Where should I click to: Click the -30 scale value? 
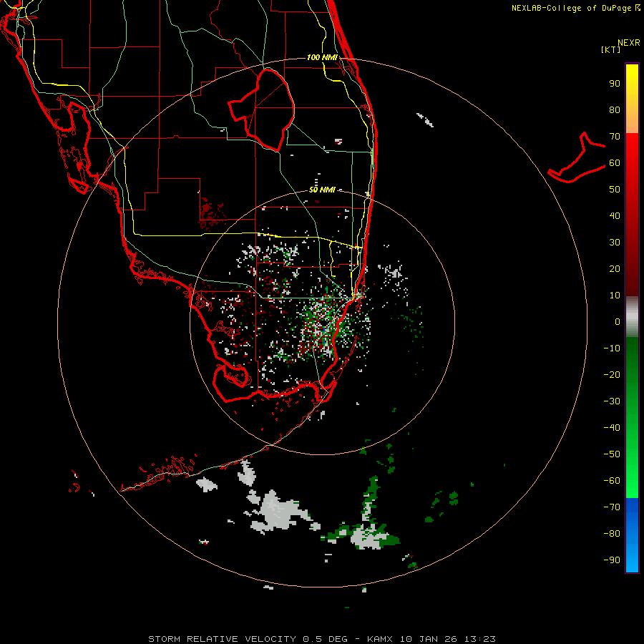pos(612,401)
